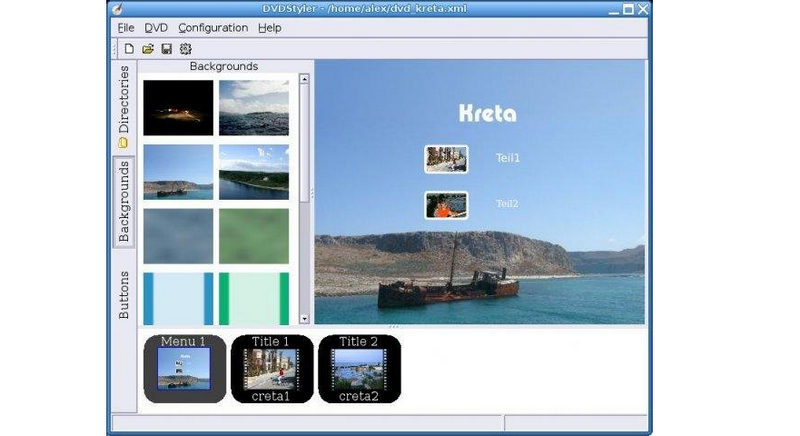The height and width of the screenshot is (436, 800).
Task: Click the Backgrounds panel heading
Action: 224,66
